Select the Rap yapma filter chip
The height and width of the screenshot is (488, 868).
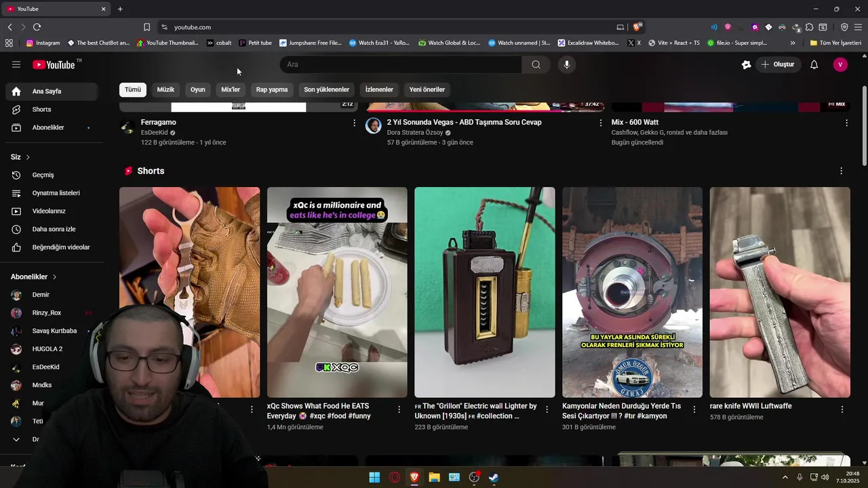click(272, 89)
